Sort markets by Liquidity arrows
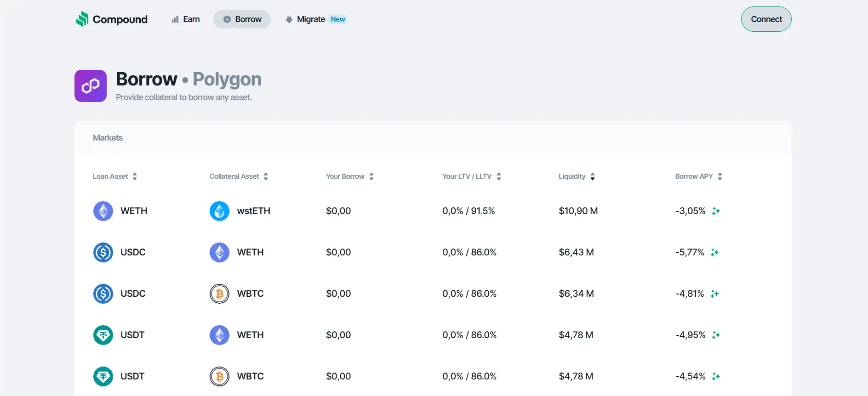This screenshot has width=868, height=396. coord(592,176)
